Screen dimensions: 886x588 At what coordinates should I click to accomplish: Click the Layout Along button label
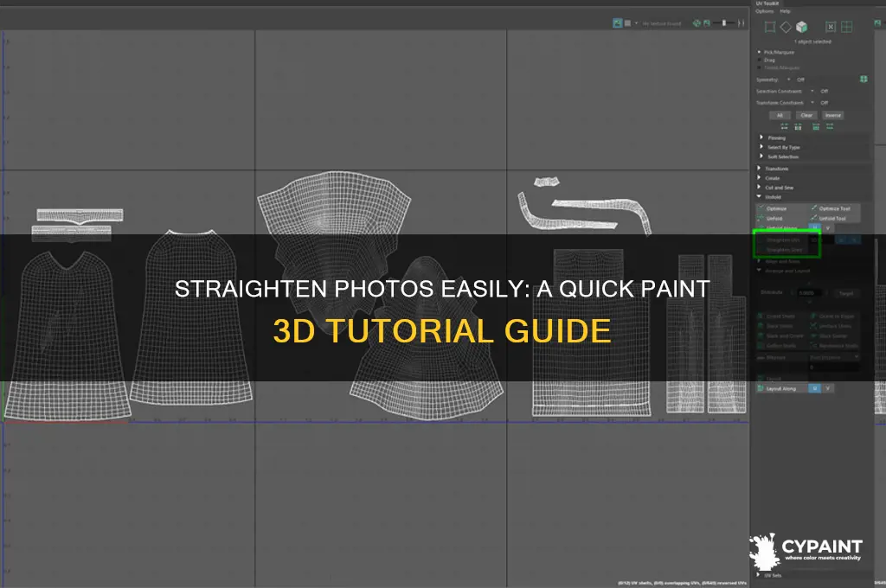click(x=781, y=388)
